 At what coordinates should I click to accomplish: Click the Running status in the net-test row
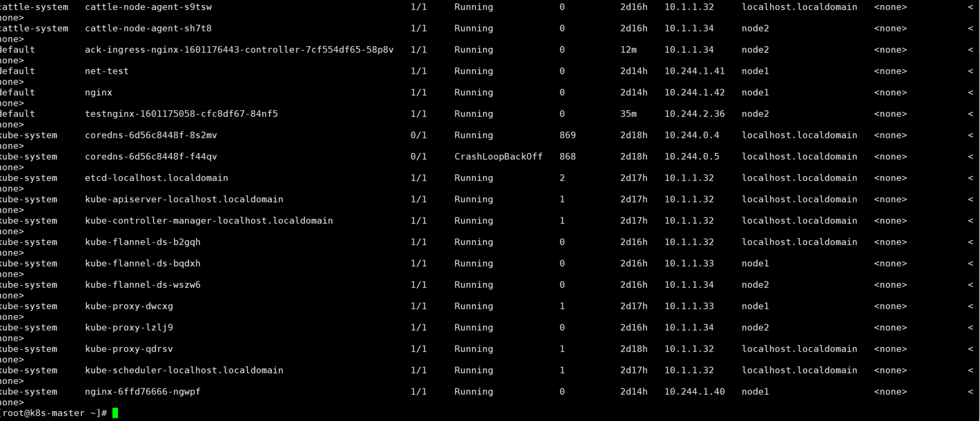click(x=473, y=71)
